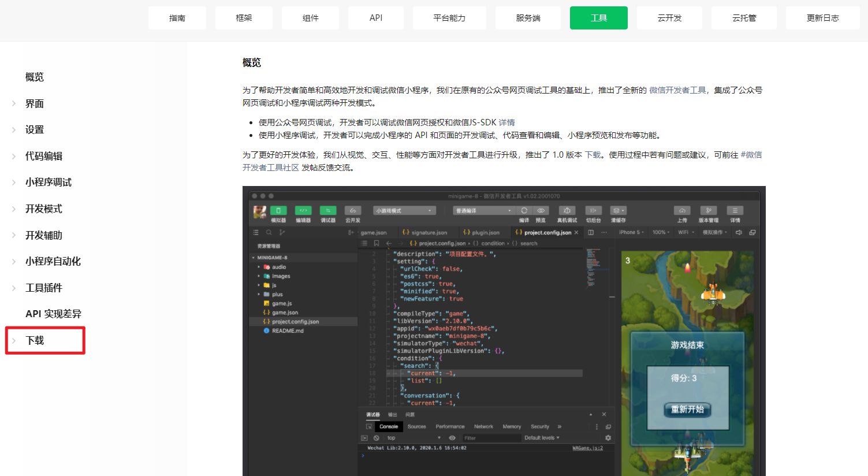Toggle the console sidebar icon left of clear

point(364,438)
